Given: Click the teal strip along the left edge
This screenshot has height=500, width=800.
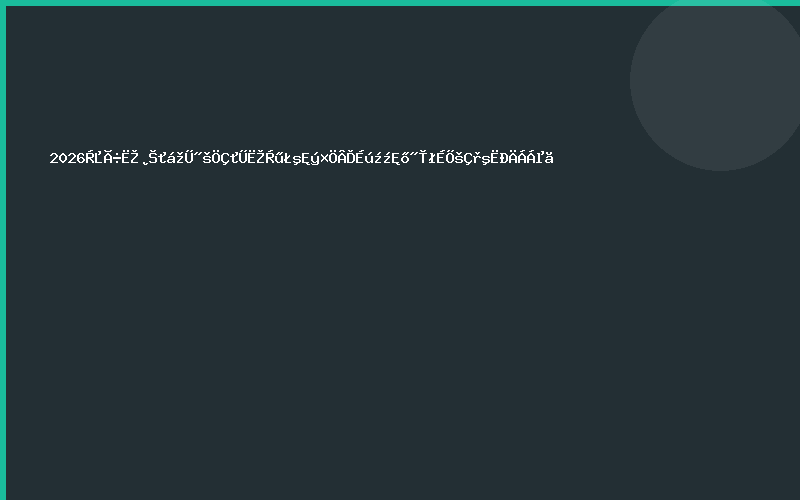Looking at the screenshot, I should pos(3,250).
